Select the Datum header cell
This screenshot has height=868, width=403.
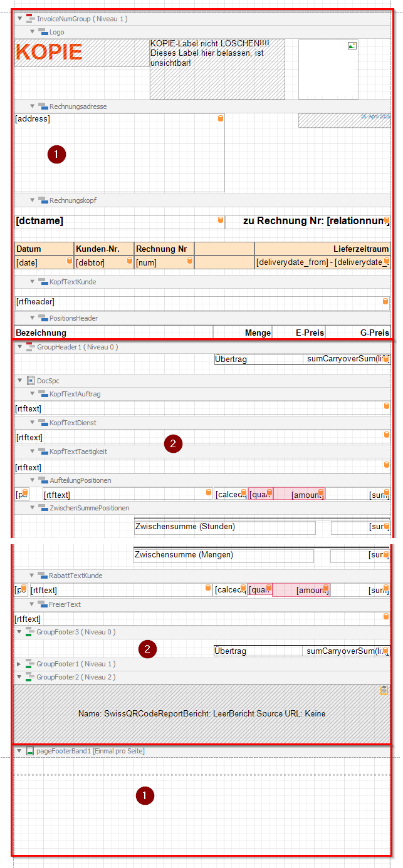(44, 249)
